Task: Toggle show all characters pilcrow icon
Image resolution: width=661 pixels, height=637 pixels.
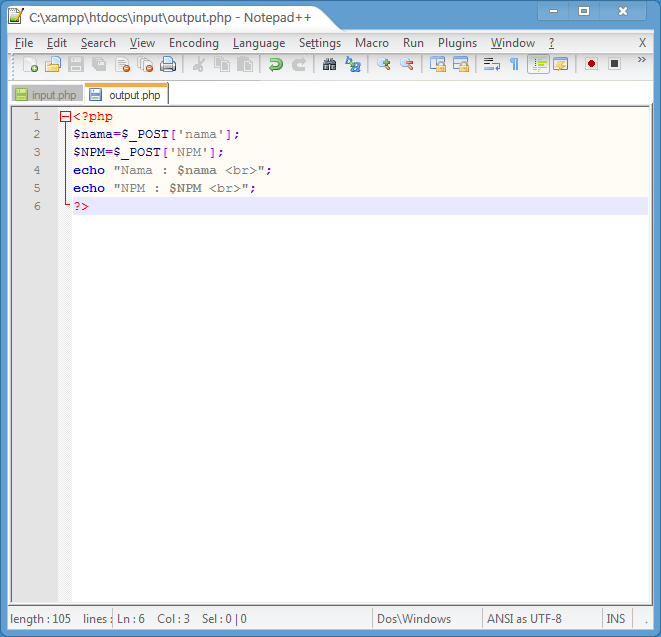Action: coord(514,65)
